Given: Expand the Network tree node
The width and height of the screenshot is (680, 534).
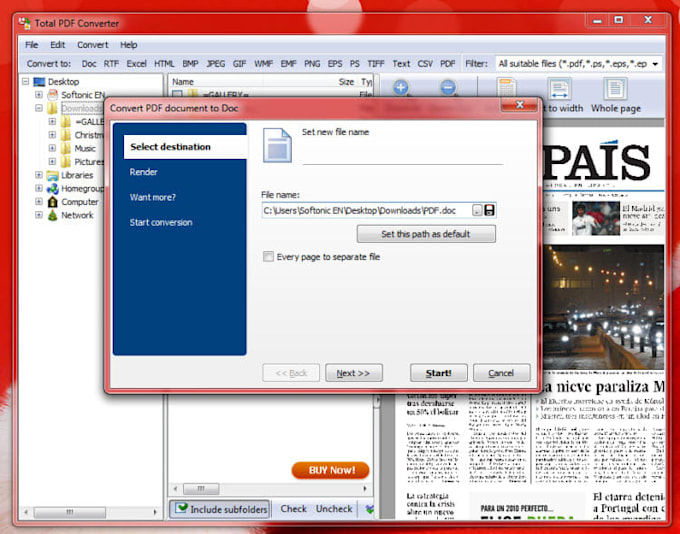Looking at the screenshot, I should pyautogui.click(x=39, y=215).
